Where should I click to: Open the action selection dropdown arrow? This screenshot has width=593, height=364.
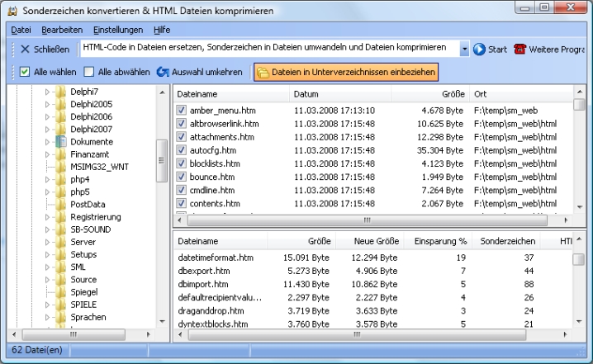[x=465, y=50]
